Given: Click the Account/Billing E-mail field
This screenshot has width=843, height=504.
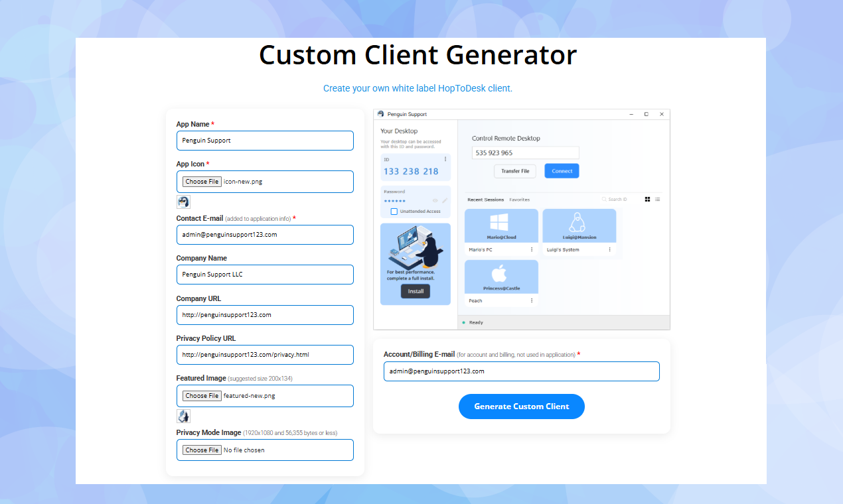Looking at the screenshot, I should coord(522,371).
